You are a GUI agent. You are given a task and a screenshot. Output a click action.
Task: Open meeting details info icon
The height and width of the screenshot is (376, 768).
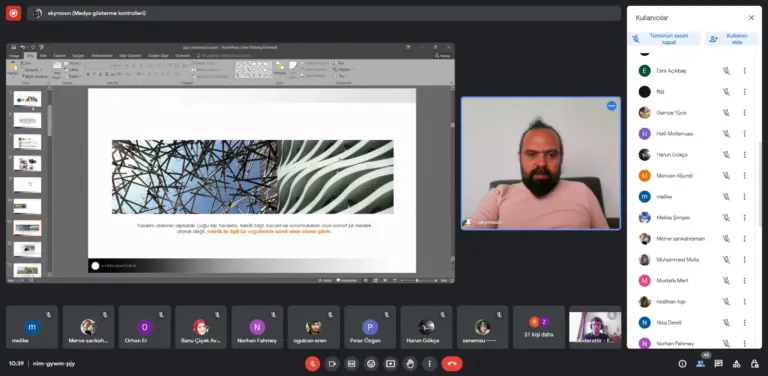tap(682, 364)
